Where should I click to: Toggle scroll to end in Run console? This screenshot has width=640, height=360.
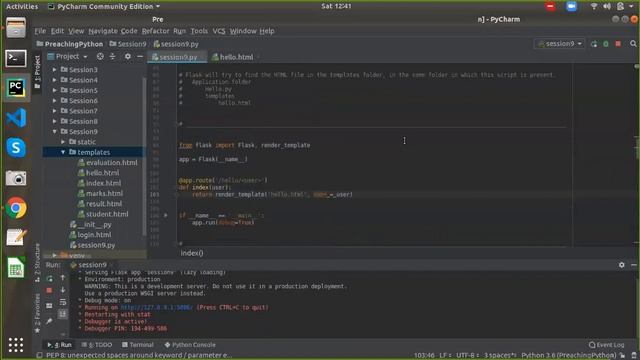pos(63,313)
